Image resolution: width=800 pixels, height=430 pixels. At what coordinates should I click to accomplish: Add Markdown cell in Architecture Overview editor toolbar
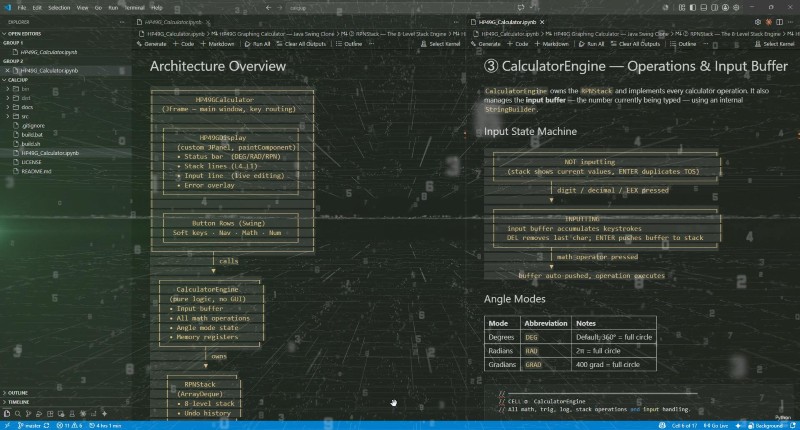click(x=217, y=44)
